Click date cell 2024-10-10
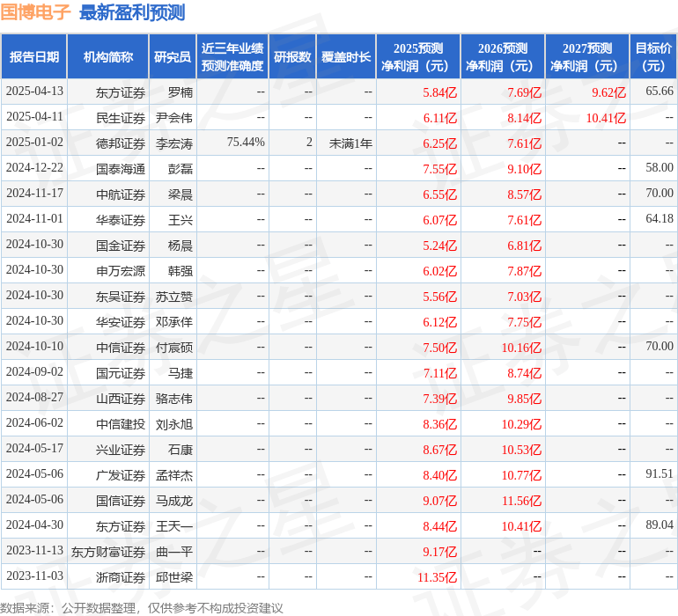 (34, 346)
